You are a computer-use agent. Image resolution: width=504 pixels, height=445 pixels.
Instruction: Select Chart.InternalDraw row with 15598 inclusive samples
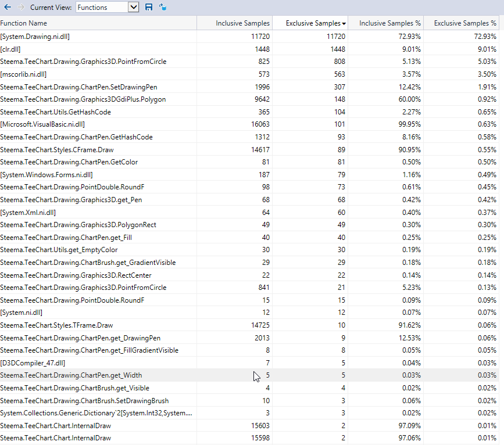coord(249,438)
